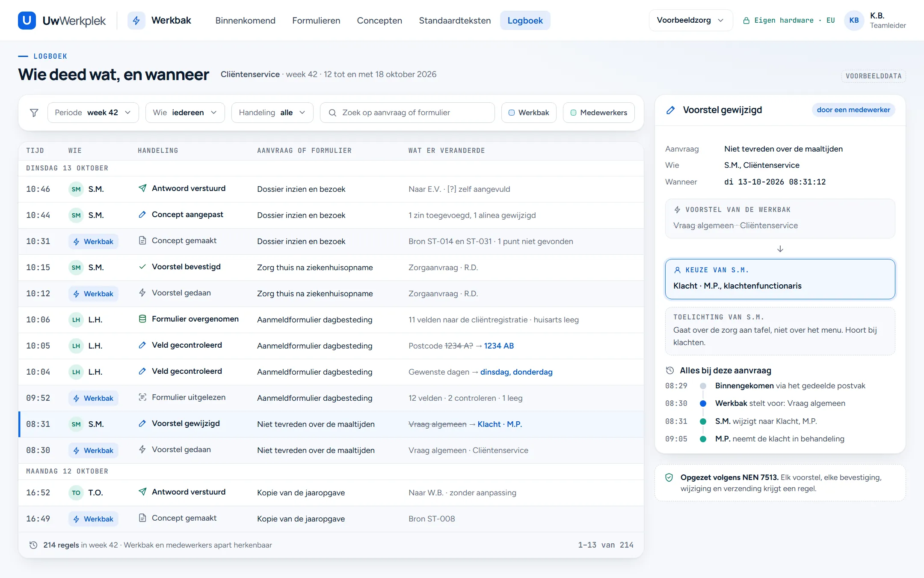Viewport: 924px width, 578px height.
Task: Toggle the Medewerkers filter chip
Action: point(598,113)
